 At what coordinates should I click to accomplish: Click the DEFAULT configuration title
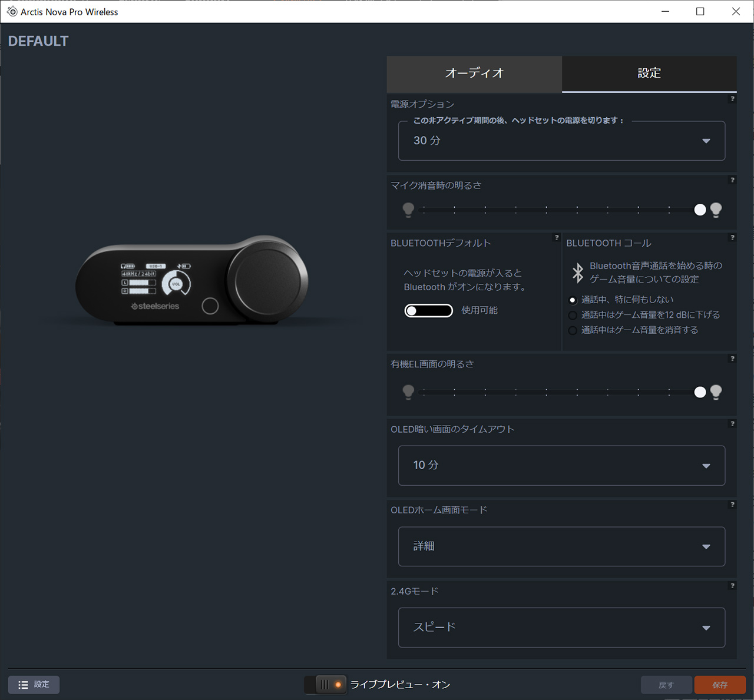point(38,41)
